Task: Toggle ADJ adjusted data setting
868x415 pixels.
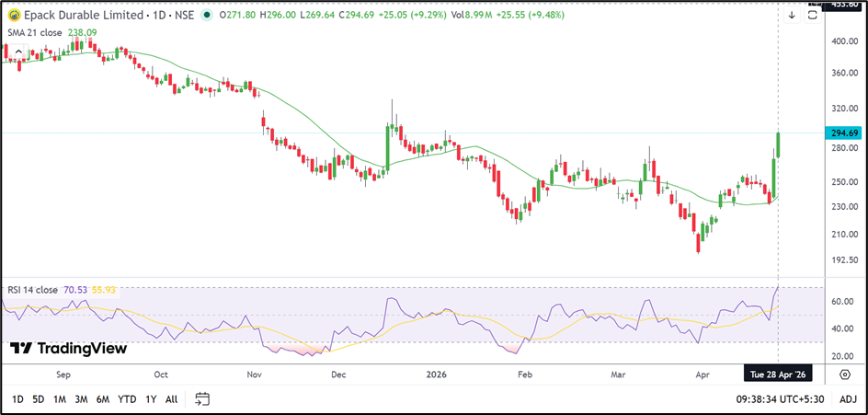Action: coord(848,398)
